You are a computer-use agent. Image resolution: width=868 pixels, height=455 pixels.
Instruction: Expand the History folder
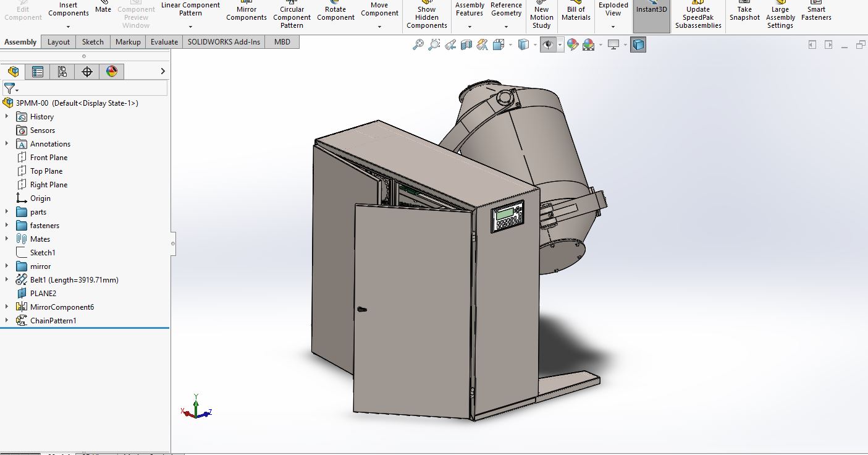[7, 117]
